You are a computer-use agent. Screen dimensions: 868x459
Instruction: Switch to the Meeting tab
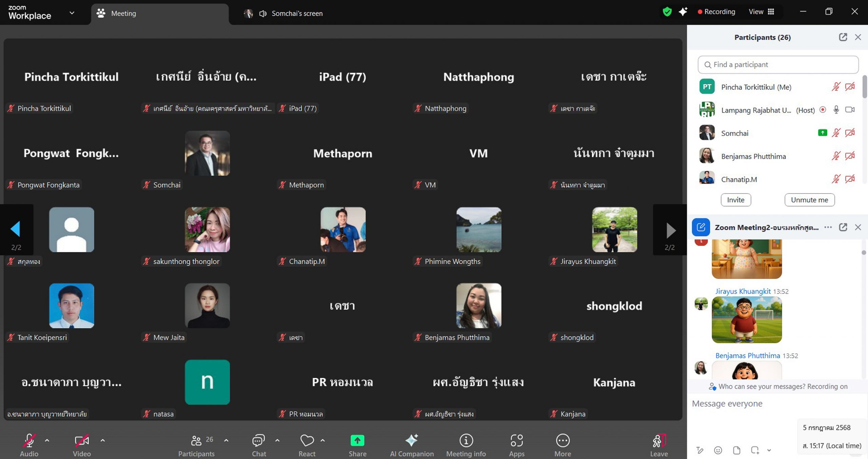(x=159, y=13)
